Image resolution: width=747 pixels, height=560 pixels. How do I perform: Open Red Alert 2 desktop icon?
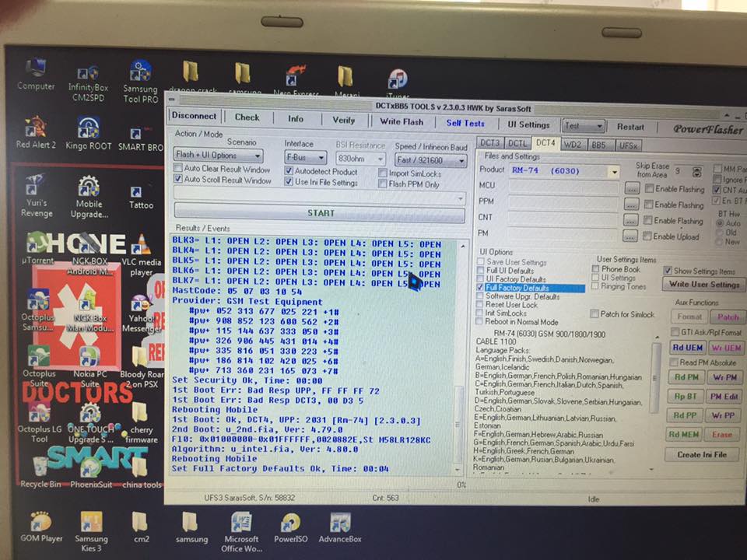(x=37, y=132)
